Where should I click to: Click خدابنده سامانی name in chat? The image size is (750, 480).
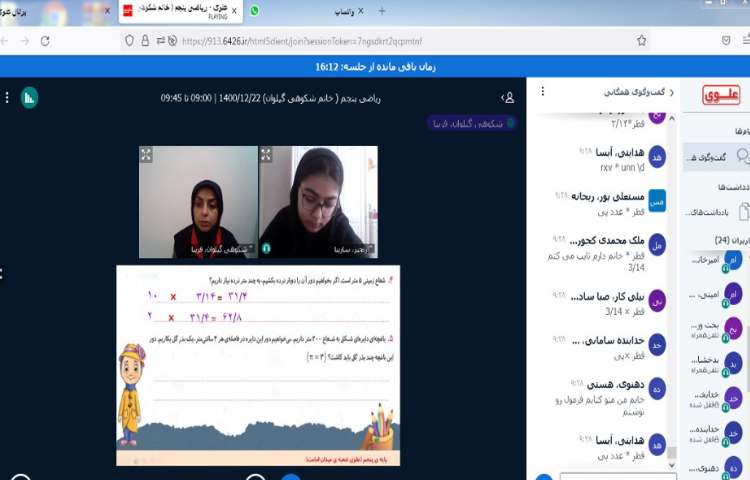(x=607, y=341)
